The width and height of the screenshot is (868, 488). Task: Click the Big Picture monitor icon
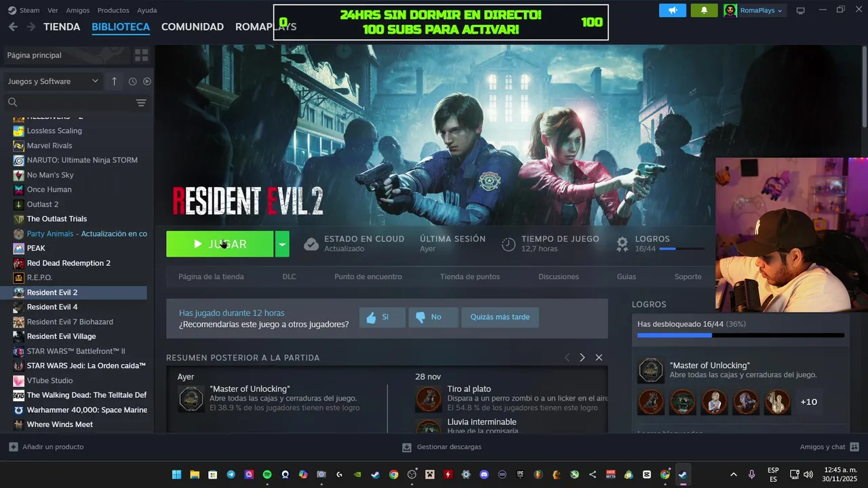click(x=800, y=10)
